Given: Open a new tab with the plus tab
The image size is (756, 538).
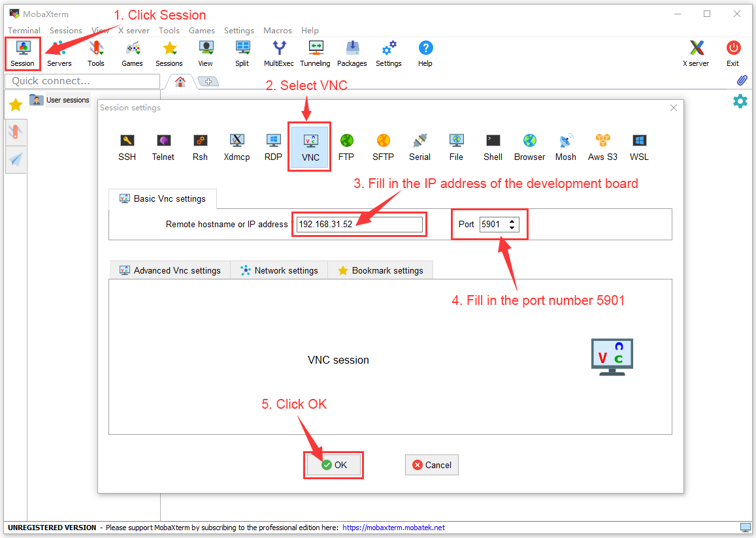Looking at the screenshot, I should tap(208, 82).
